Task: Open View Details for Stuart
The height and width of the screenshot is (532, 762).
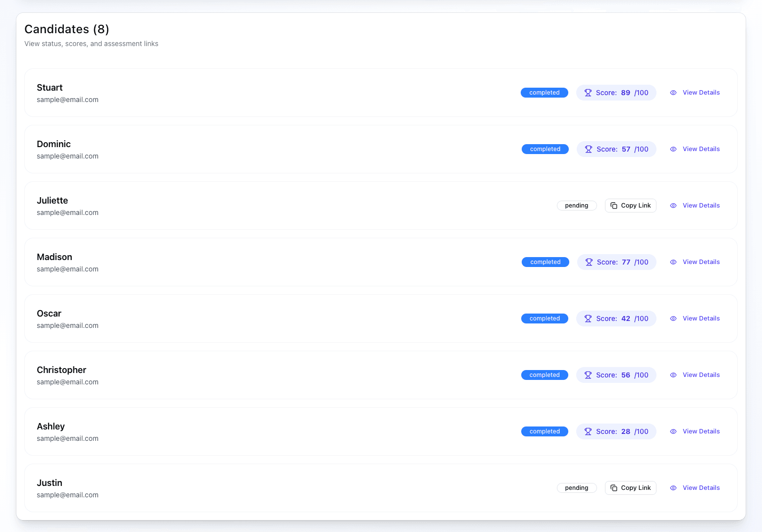Action: (701, 92)
